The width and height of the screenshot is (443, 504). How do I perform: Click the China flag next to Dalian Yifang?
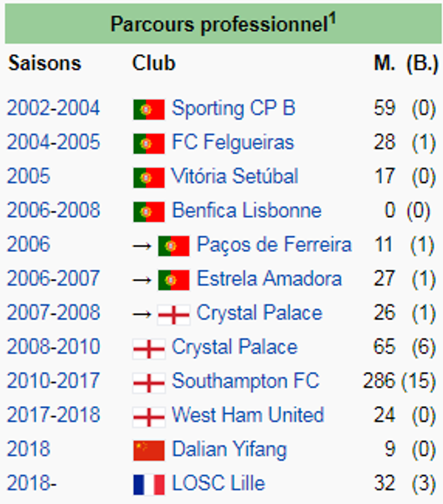(x=149, y=451)
